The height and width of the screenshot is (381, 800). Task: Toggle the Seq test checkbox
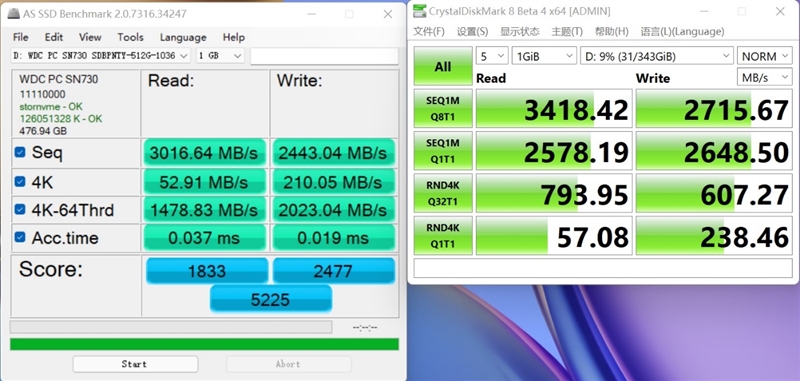point(20,153)
